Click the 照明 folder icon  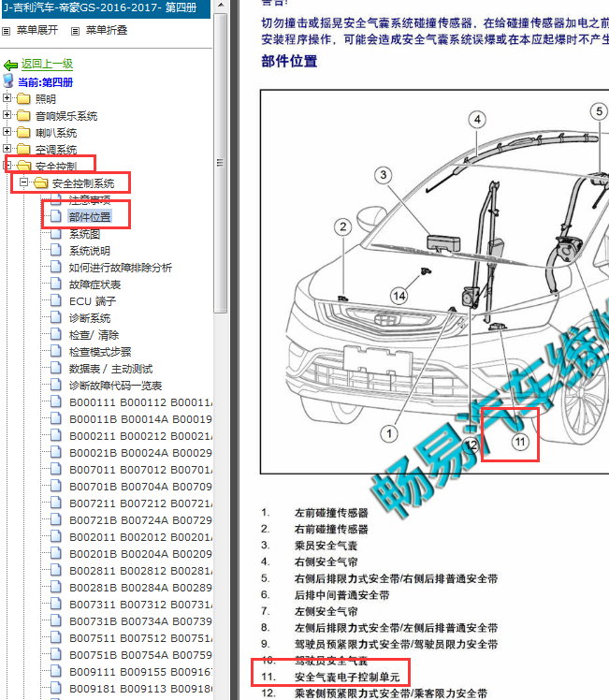point(23,98)
